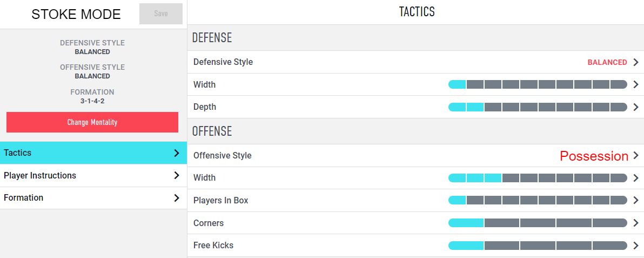Set Players In Box slider to fifth segment

click(x=528, y=200)
